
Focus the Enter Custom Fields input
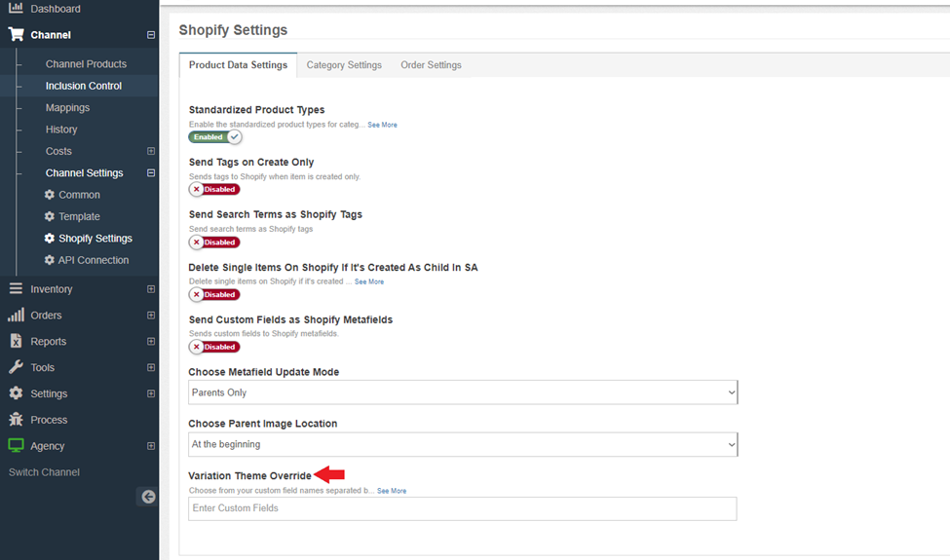[x=462, y=508]
